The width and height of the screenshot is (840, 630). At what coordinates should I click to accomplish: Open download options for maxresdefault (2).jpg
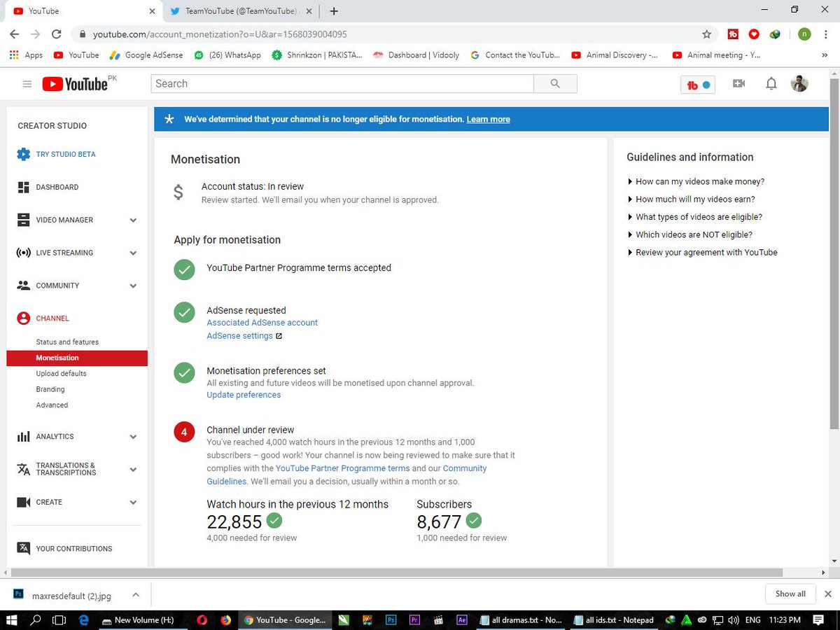[x=136, y=595]
